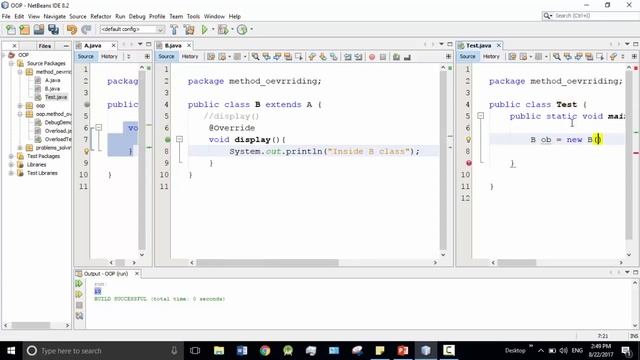Image resolution: width=640 pixels, height=360 pixels.
Task: Open the File menu
Action: click(6, 16)
